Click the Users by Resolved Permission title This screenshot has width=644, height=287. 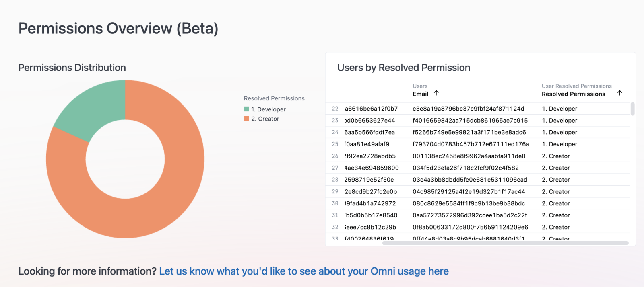[x=404, y=68]
